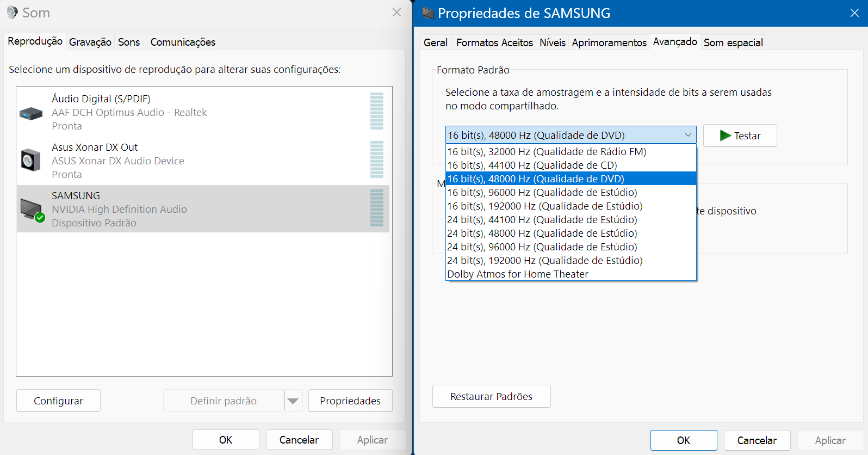Click OK in the Som window
Image resolution: width=868 pixels, height=455 pixels.
click(x=226, y=440)
